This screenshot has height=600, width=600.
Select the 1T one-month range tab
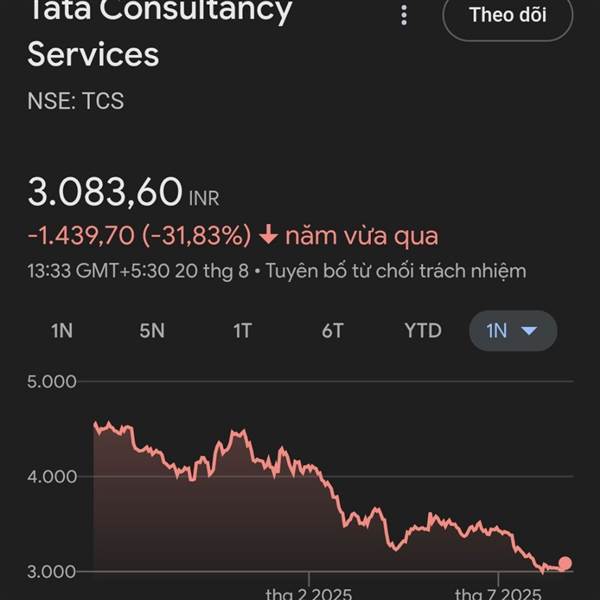pyautogui.click(x=242, y=331)
